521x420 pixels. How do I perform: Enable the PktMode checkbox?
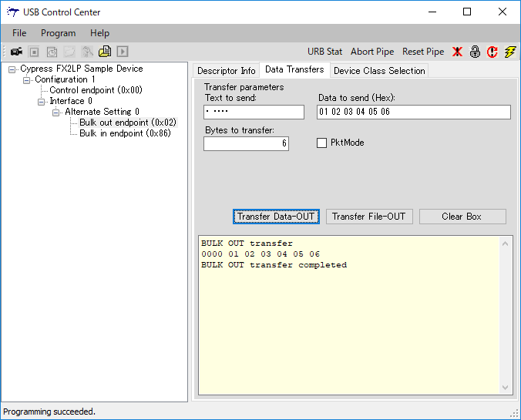tap(321, 143)
